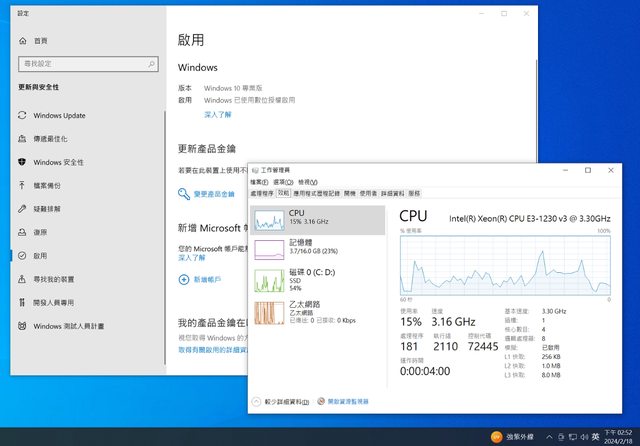
Task: Select CPU 15% 3.16 GHz performance item
Action: pos(318,220)
